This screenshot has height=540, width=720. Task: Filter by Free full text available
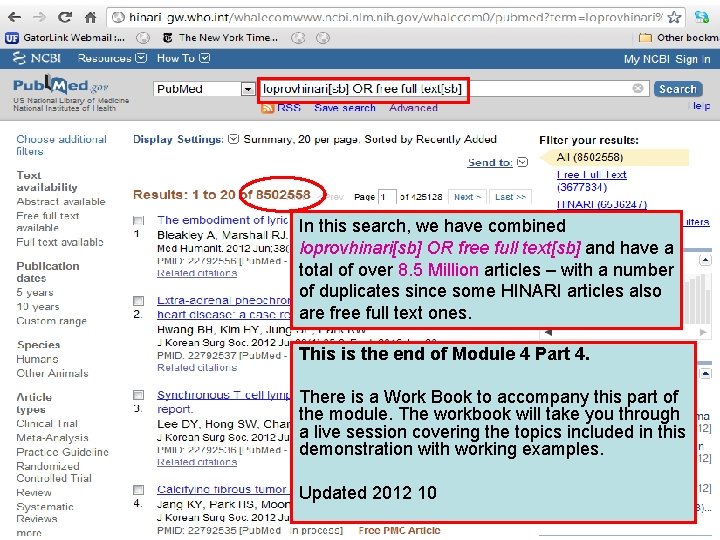pyautogui.click(x=47, y=221)
